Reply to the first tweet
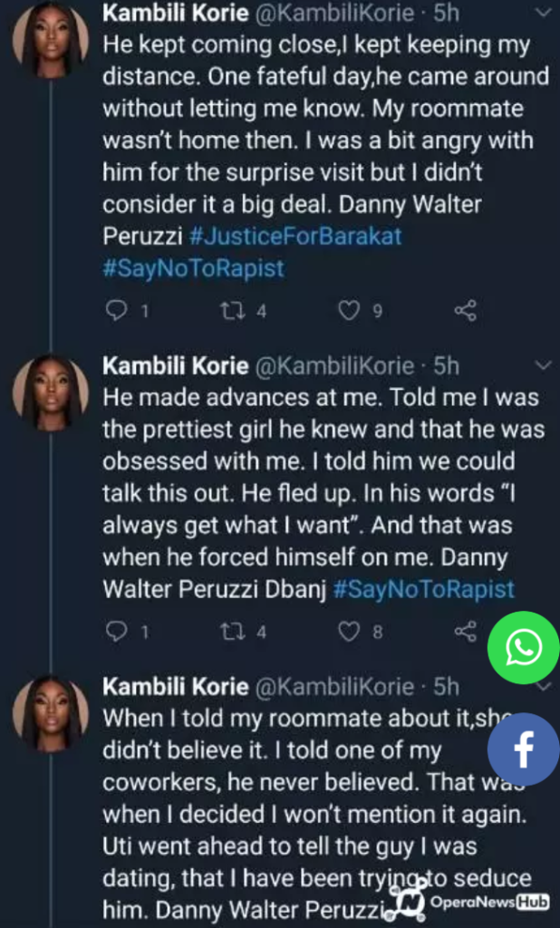 117,311
